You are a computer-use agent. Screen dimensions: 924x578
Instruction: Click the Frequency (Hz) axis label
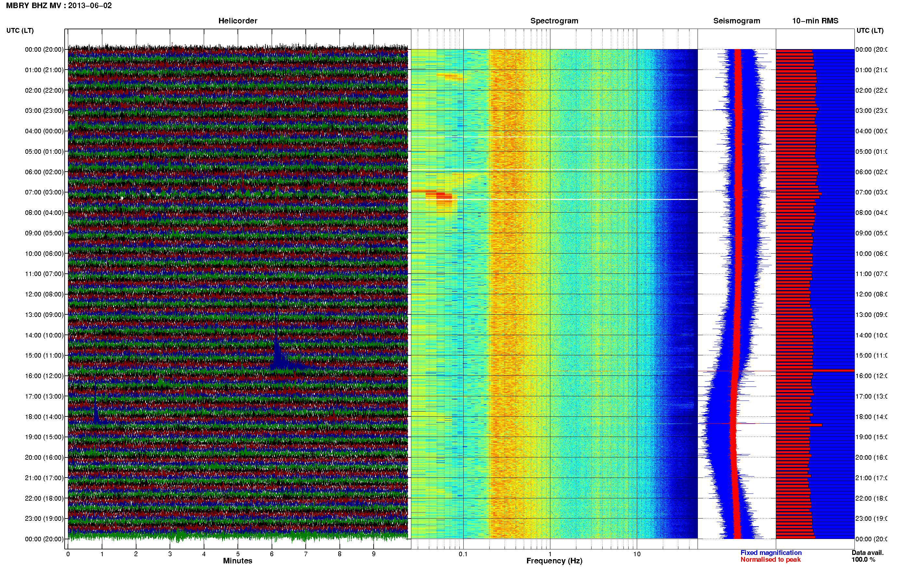[554, 561]
